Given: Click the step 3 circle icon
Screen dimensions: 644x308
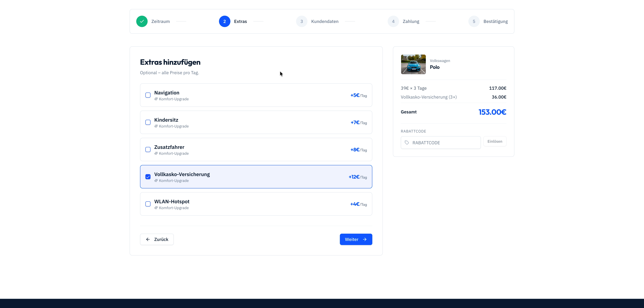Looking at the screenshot, I should [x=302, y=22].
